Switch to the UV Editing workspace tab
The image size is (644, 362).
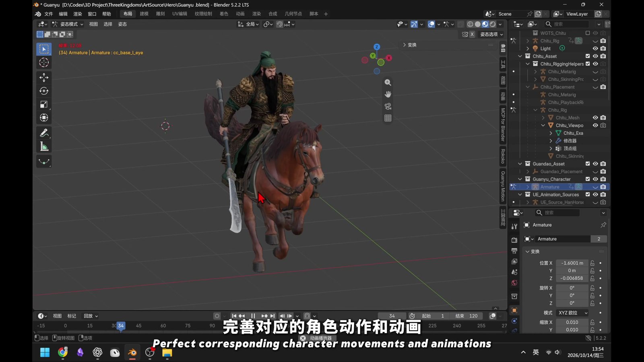tap(180, 14)
